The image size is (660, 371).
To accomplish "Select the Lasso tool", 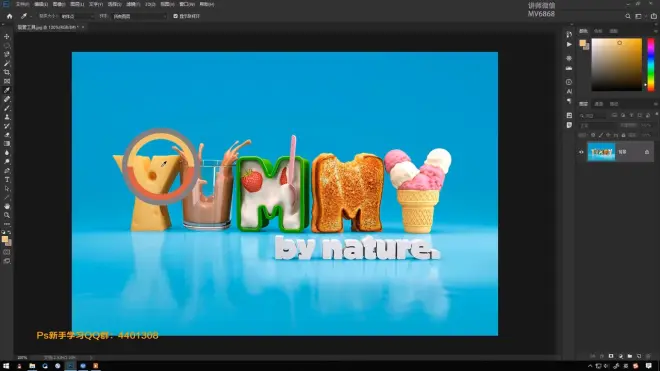I will (7, 54).
